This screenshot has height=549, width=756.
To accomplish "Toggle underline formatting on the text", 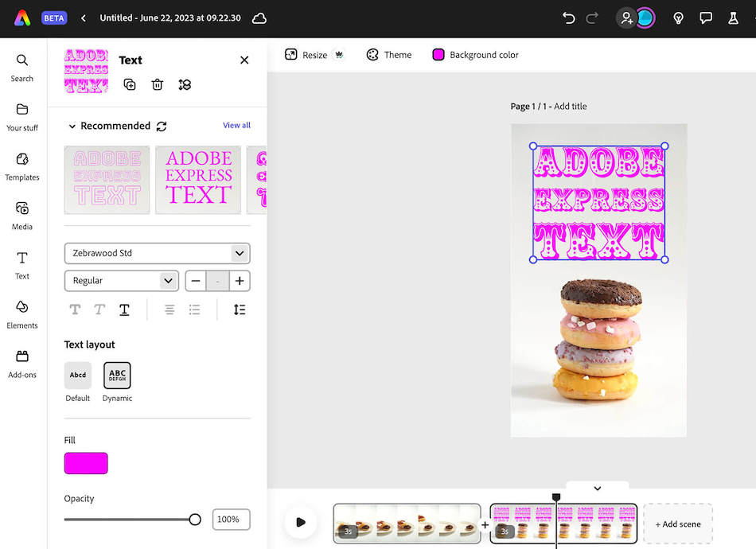I will (124, 309).
